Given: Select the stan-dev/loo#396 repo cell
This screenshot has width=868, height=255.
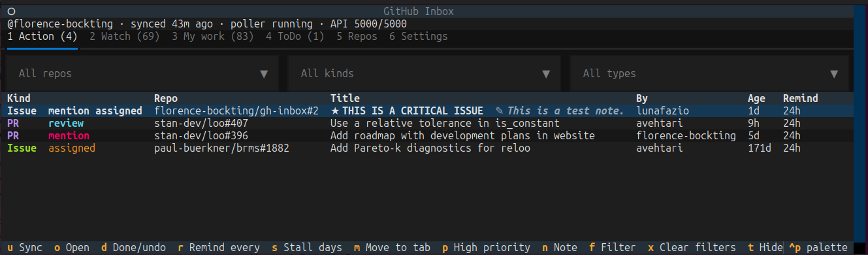Looking at the screenshot, I should pos(201,136).
